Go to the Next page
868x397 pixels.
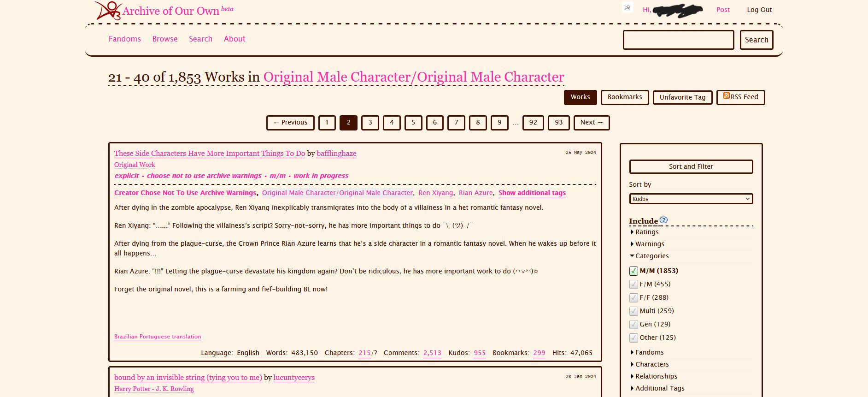592,123
